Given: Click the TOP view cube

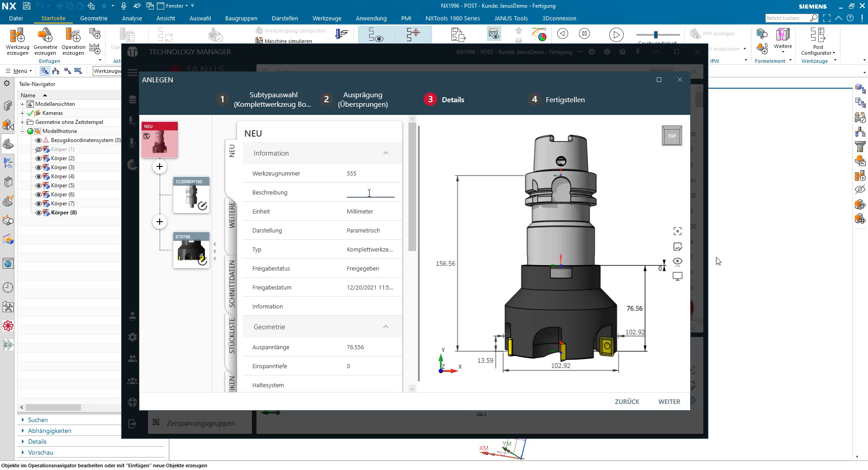Looking at the screenshot, I should pos(672,135).
